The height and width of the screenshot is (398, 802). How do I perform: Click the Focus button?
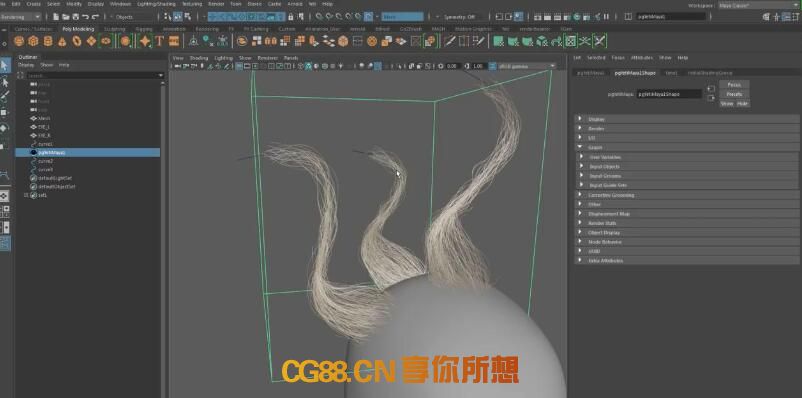tap(734, 84)
